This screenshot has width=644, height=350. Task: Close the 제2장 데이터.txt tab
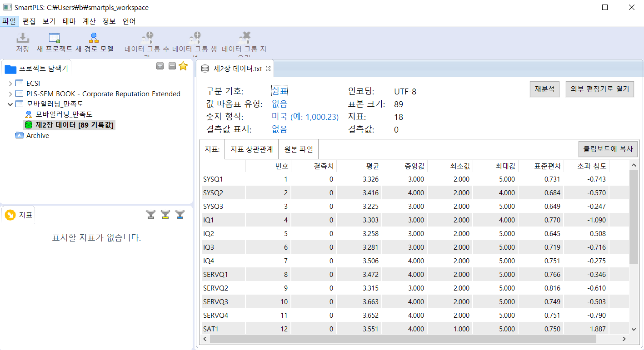(x=268, y=69)
